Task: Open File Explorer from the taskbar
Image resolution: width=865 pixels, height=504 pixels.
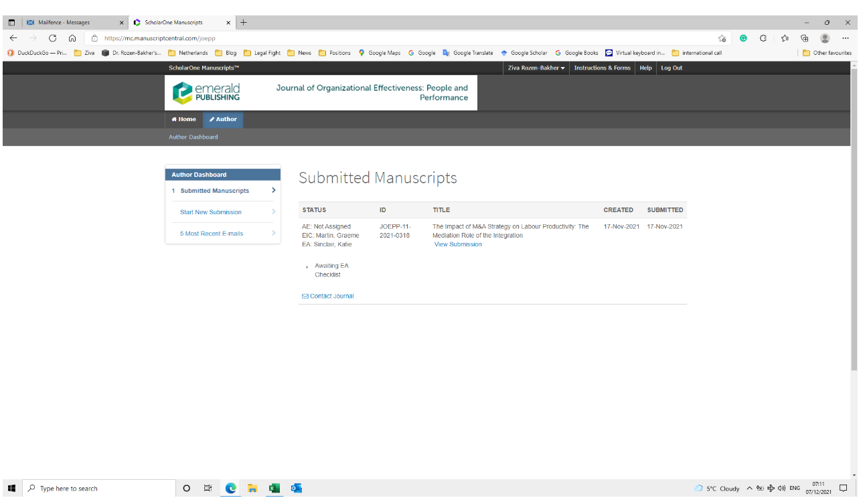Action: click(x=252, y=488)
